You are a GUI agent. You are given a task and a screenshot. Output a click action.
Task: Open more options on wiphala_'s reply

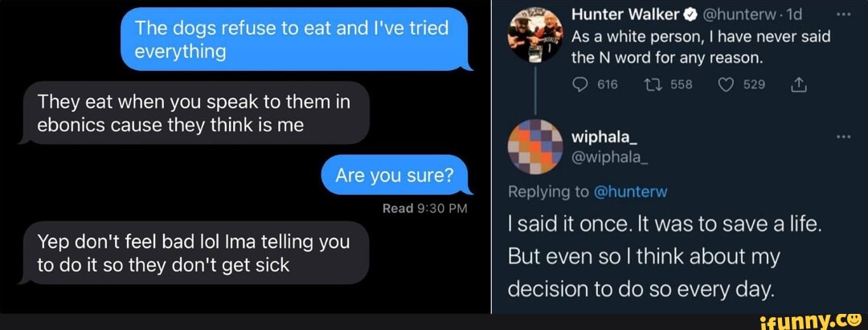(x=842, y=137)
